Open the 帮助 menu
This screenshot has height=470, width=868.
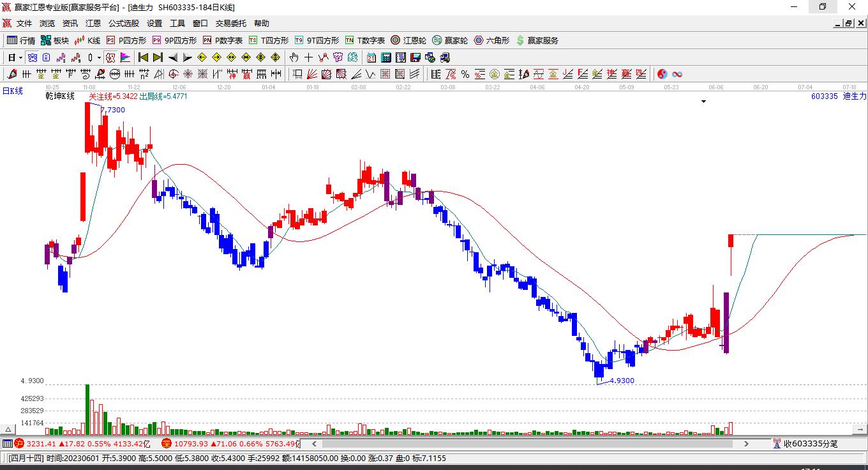[x=262, y=24]
